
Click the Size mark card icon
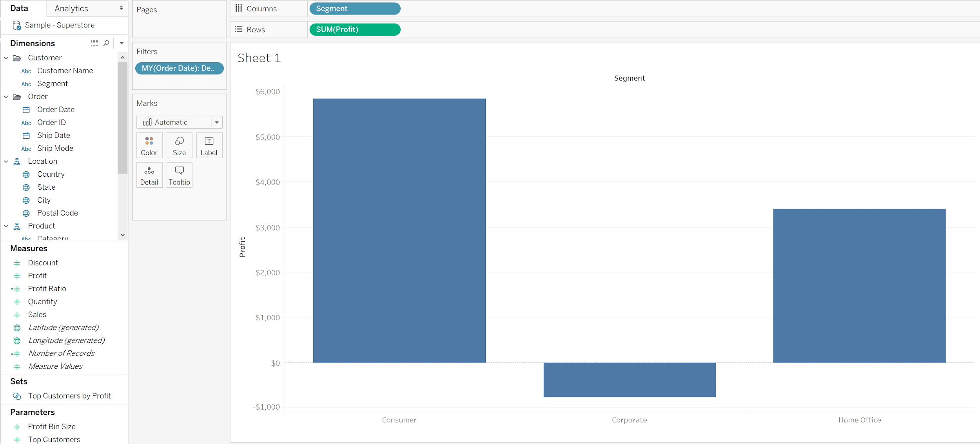(x=179, y=145)
